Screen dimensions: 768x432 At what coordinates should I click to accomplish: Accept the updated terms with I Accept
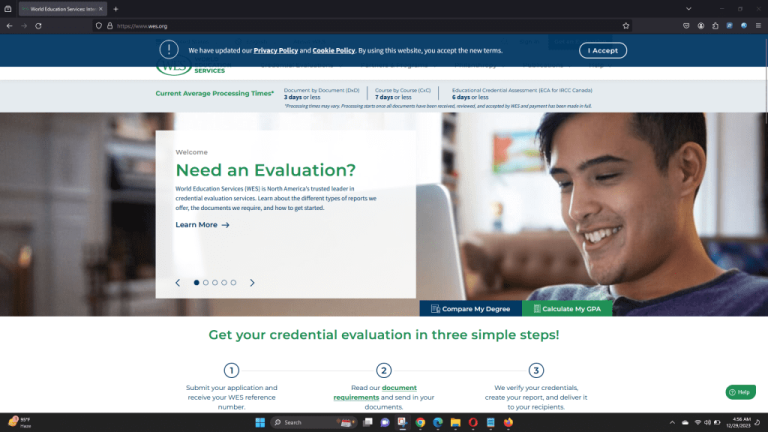click(602, 50)
